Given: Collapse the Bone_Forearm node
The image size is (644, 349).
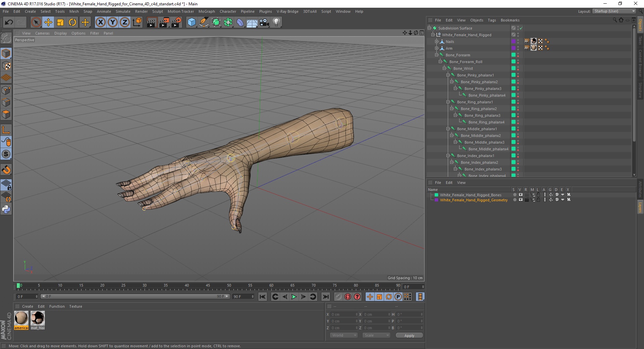Looking at the screenshot, I should pos(437,55).
